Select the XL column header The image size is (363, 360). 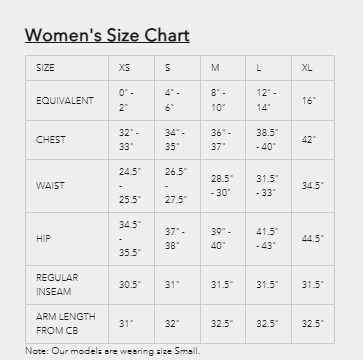(x=313, y=68)
